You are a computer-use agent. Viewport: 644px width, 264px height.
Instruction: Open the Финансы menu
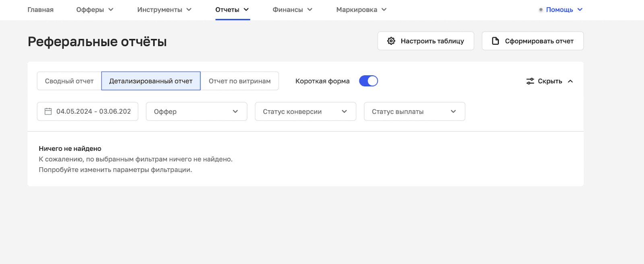293,10
